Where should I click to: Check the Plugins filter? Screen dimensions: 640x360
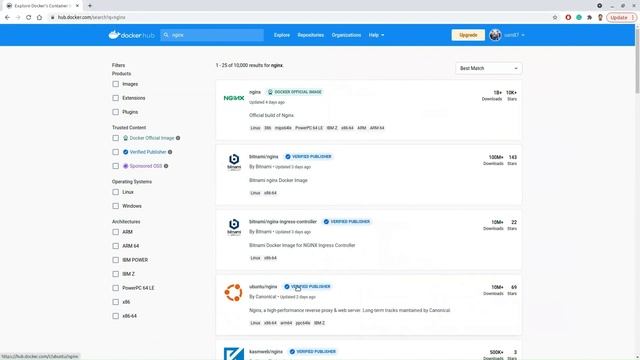pyautogui.click(x=116, y=112)
